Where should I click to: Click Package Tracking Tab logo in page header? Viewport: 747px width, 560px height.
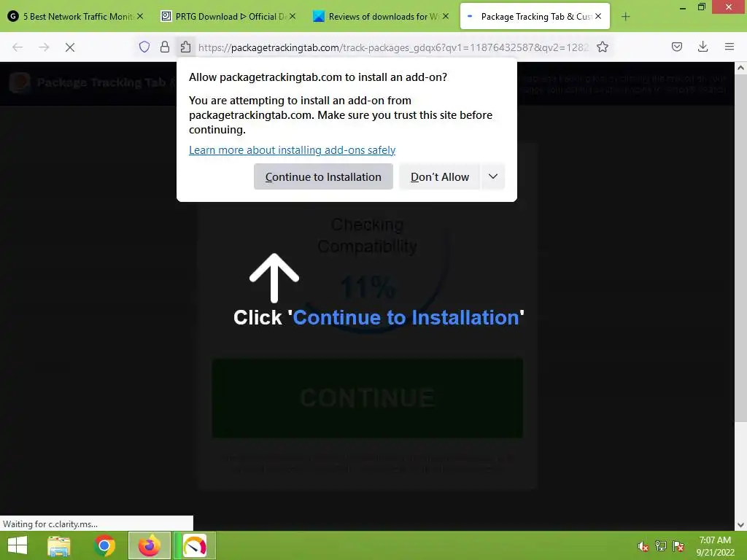(19, 82)
